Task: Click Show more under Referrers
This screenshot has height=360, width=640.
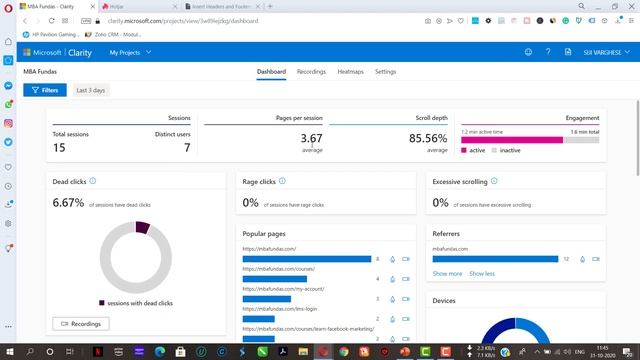Action: point(447,273)
